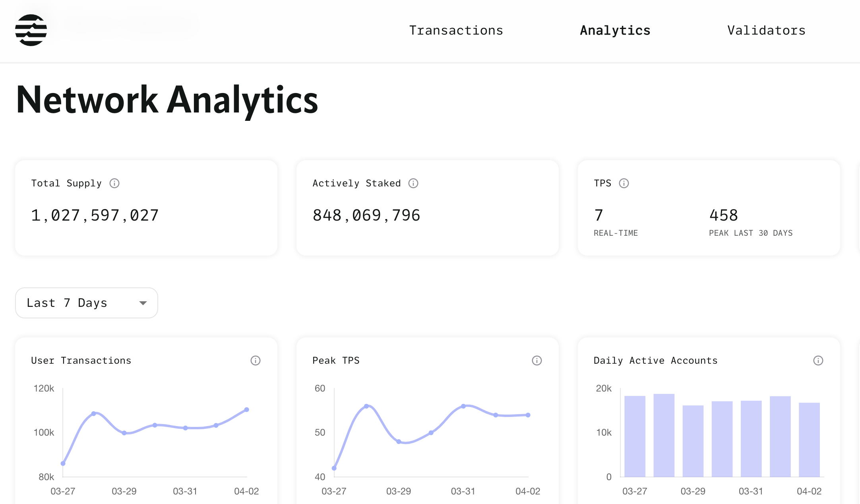This screenshot has height=504, width=860.
Task: Go to the Transactions tab
Action: pyautogui.click(x=456, y=31)
